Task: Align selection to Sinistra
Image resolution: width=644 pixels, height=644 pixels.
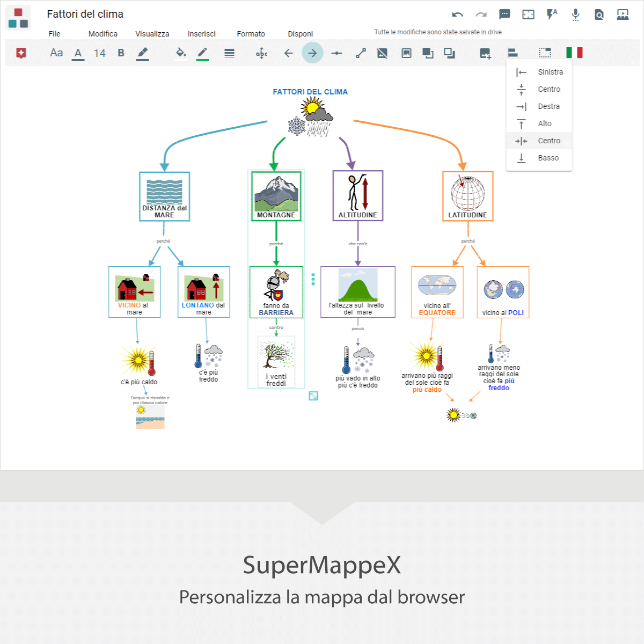Action: coord(539,72)
